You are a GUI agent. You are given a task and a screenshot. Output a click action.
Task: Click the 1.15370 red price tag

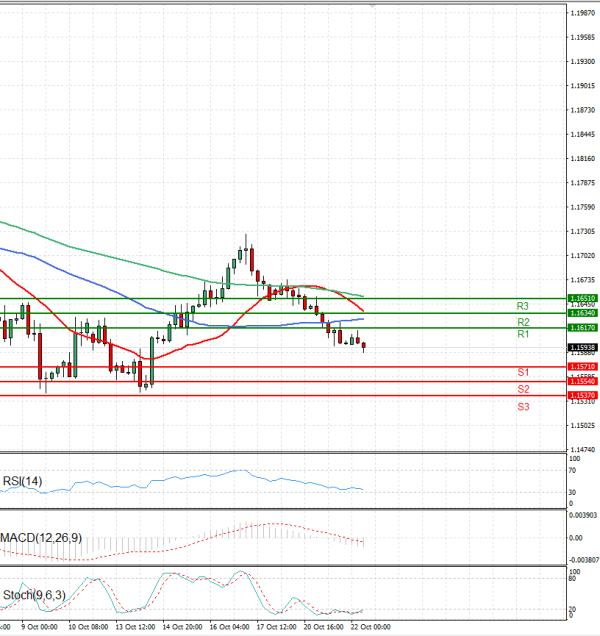point(583,396)
